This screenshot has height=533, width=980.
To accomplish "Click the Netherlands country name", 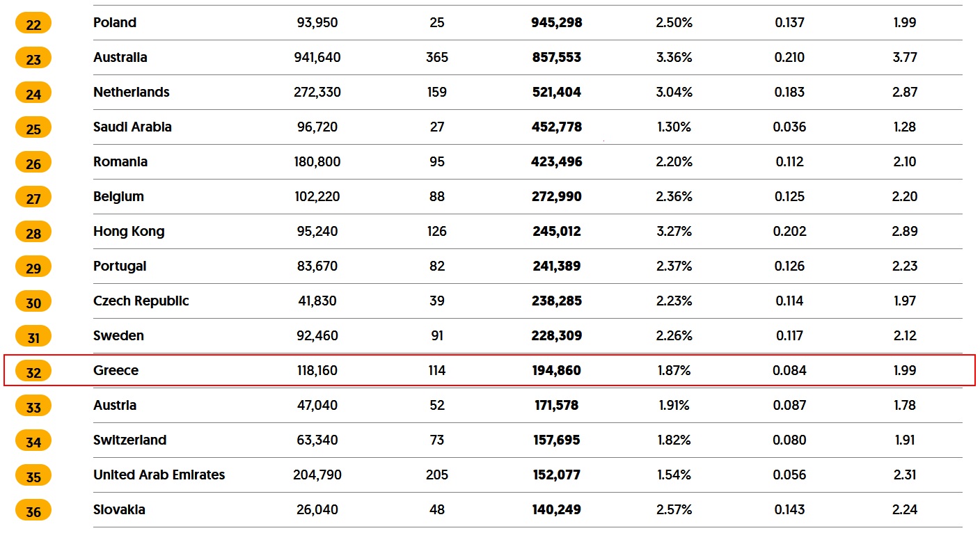I will pyautogui.click(x=132, y=92).
